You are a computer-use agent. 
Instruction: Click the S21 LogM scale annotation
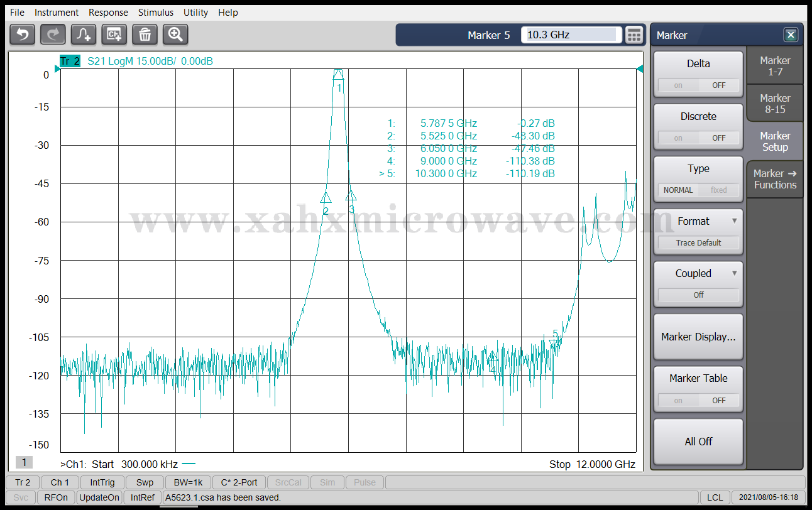[150, 61]
